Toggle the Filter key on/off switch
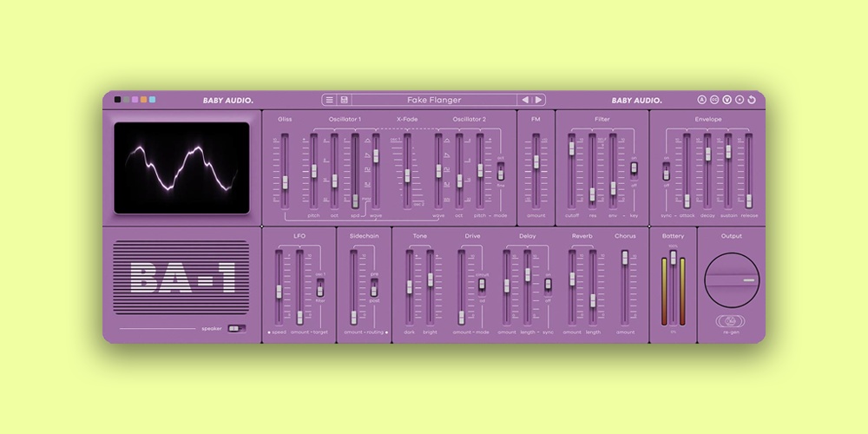The image size is (868, 434). pyautogui.click(x=634, y=168)
